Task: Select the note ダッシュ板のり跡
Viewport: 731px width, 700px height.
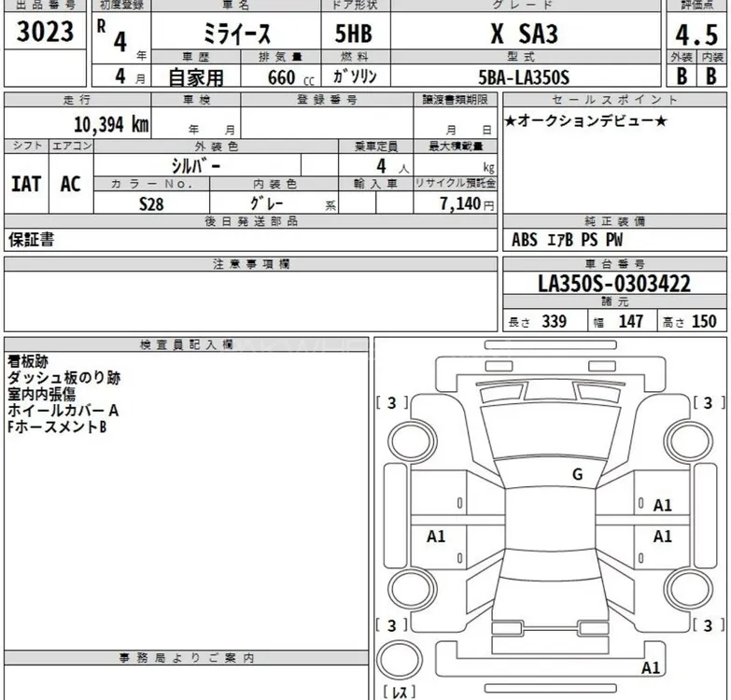Action: tap(63, 378)
